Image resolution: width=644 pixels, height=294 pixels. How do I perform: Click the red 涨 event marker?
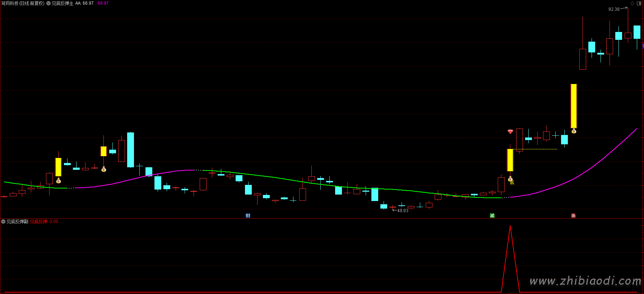573,215
